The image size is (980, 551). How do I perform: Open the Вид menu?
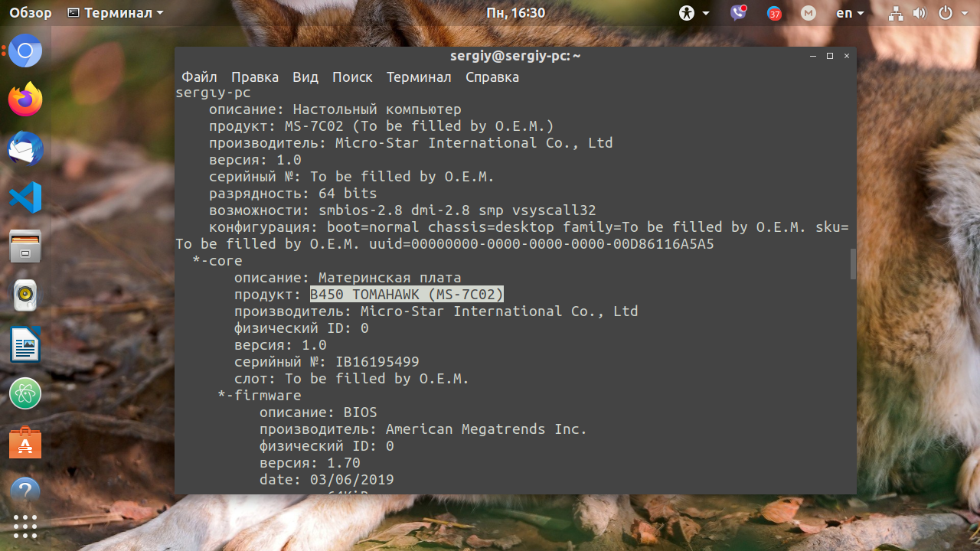point(305,77)
